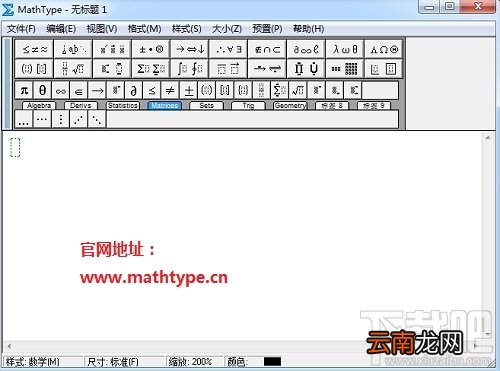The height and width of the screenshot is (371, 500).
Task: Switch to the Derivs tab
Action: pyautogui.click(x=81, y=106)
